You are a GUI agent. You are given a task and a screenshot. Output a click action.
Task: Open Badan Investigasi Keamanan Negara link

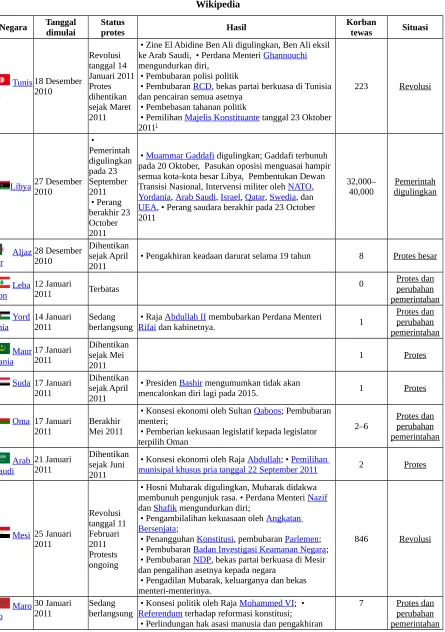260,549
